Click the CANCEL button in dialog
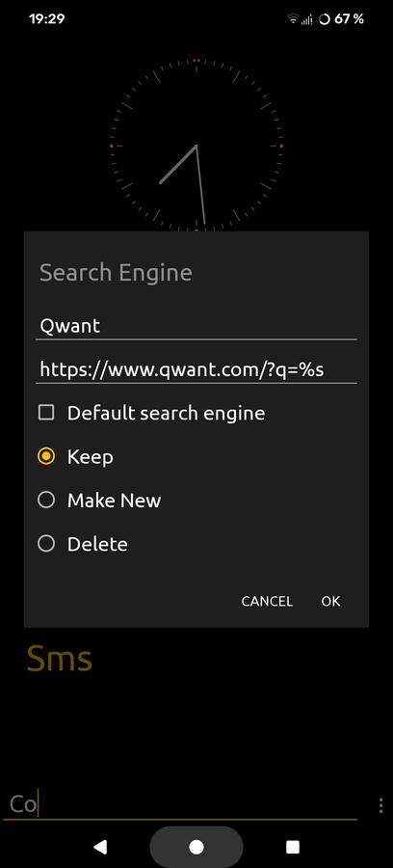The image size is (393, 868). (x=267, y=601)
